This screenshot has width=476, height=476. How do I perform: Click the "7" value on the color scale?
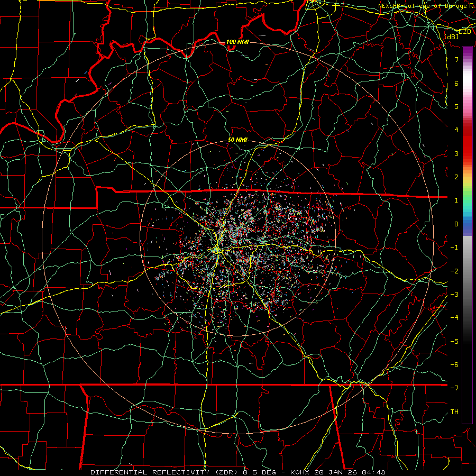pos(456,59)
